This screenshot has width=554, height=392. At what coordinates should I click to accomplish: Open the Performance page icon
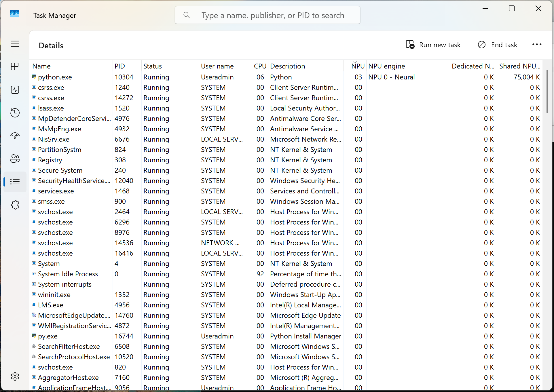(15, 90)
